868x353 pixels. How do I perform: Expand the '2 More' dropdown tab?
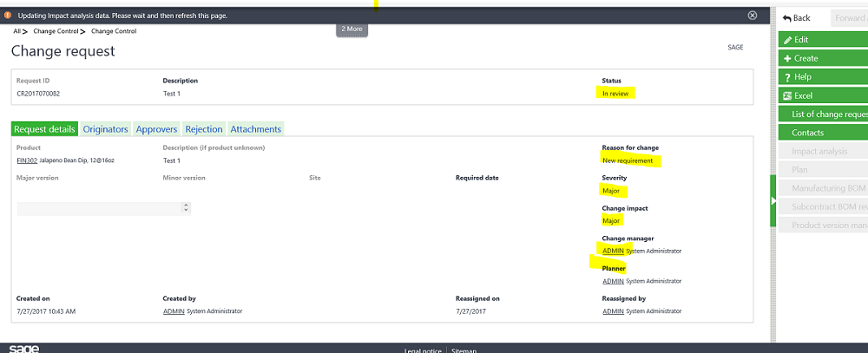pos(352,29)
